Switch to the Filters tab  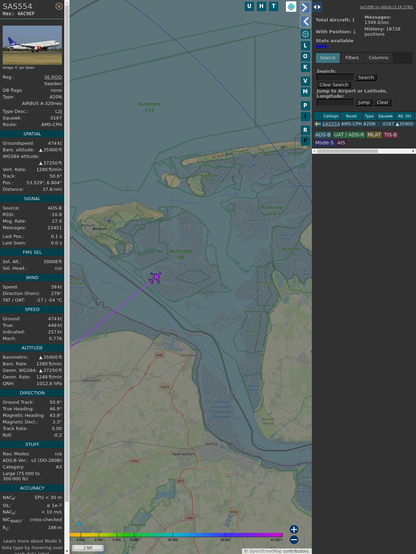[x=352, y=58]
